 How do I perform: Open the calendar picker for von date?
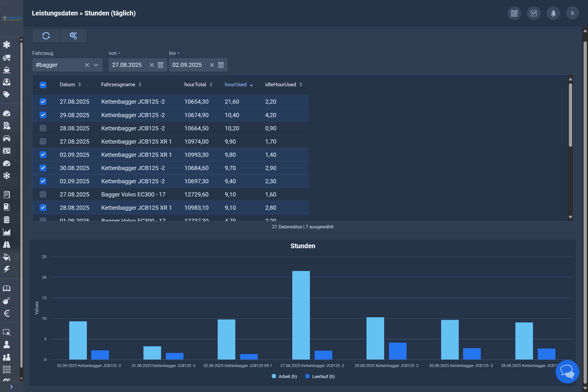tap(160, 65)
